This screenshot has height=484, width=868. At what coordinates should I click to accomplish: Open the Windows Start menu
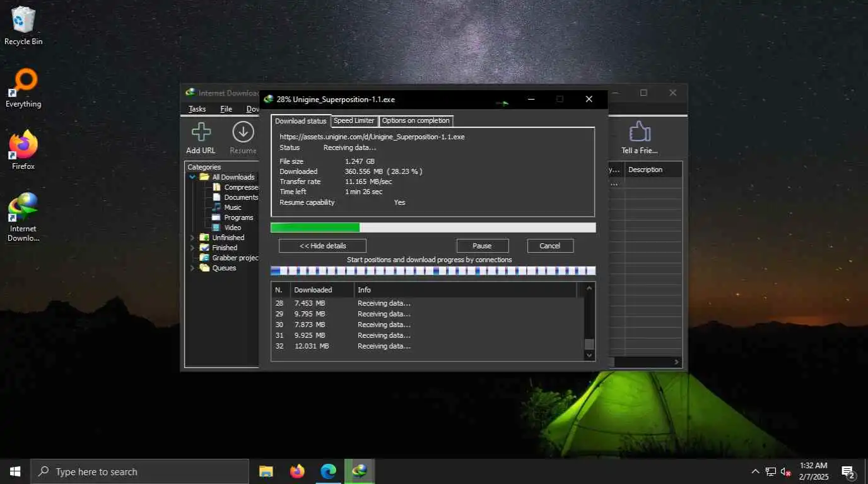coord(15,471)
